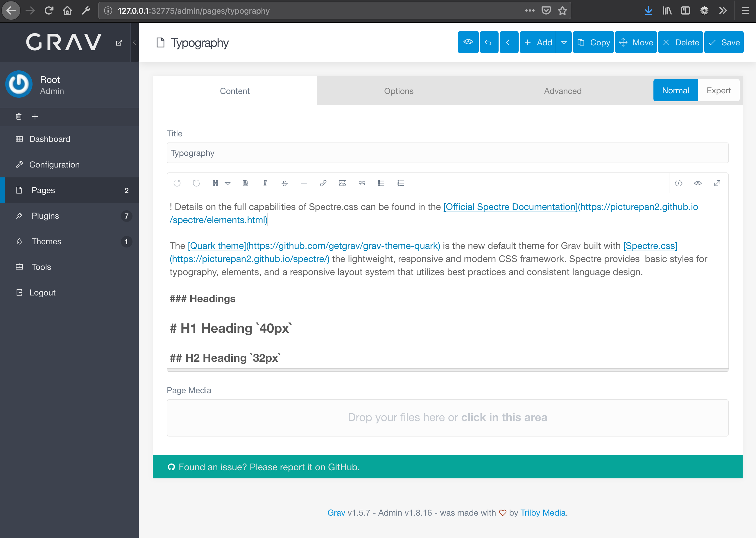Click the Headings H icon
The height and width of the screenshot is (538, 756).
[x=216, y=183]
